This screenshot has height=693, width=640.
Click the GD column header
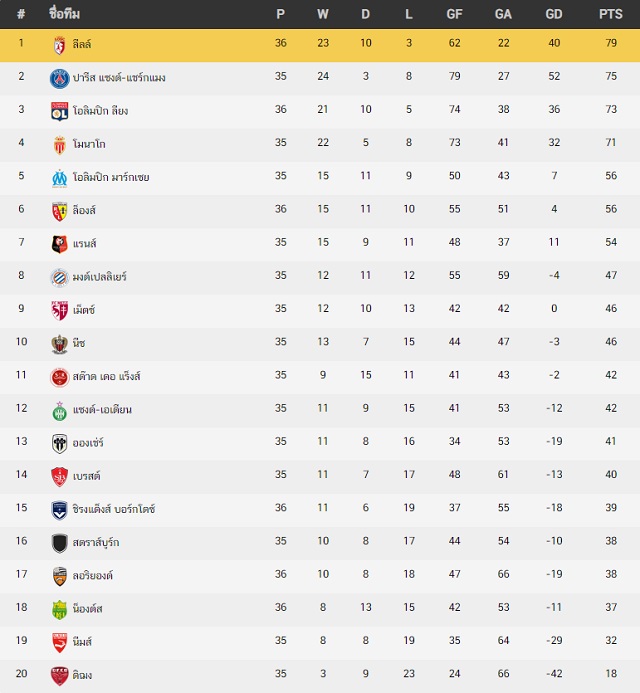click(x=554, y=14)
